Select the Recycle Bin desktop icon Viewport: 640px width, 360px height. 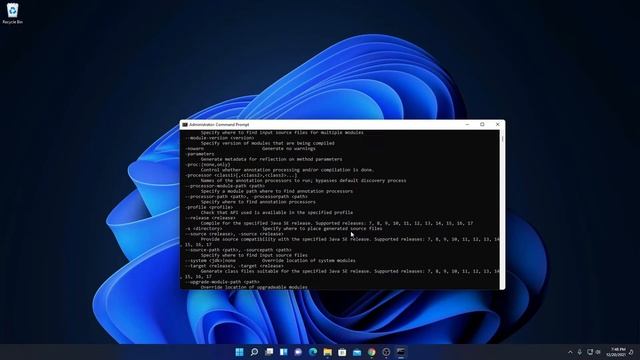pyautogui.click(x=13, y=13)
